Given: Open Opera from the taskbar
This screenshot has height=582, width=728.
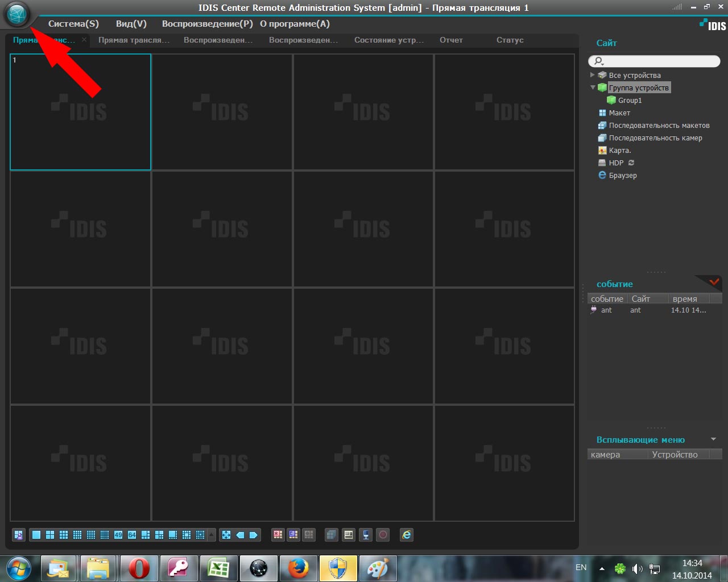Looking at the screenshot, I should click(139, 569).
